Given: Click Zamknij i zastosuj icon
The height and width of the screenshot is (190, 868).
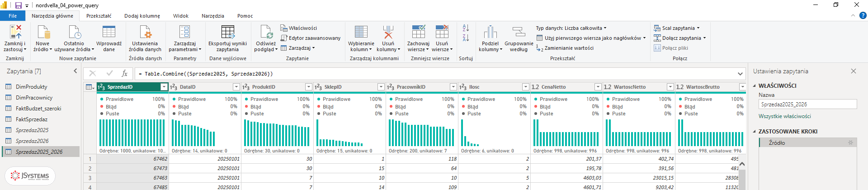Looking at the screenshot, I should click(x=15, y=32).
